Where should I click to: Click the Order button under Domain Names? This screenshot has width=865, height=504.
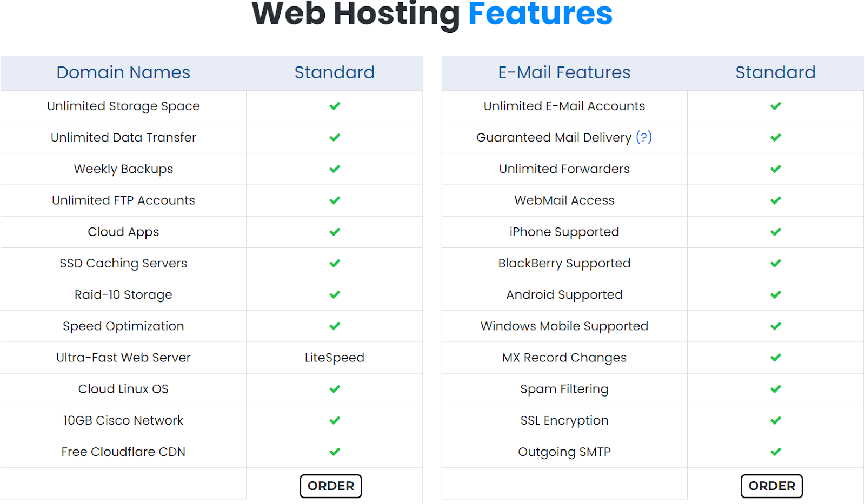330,486
